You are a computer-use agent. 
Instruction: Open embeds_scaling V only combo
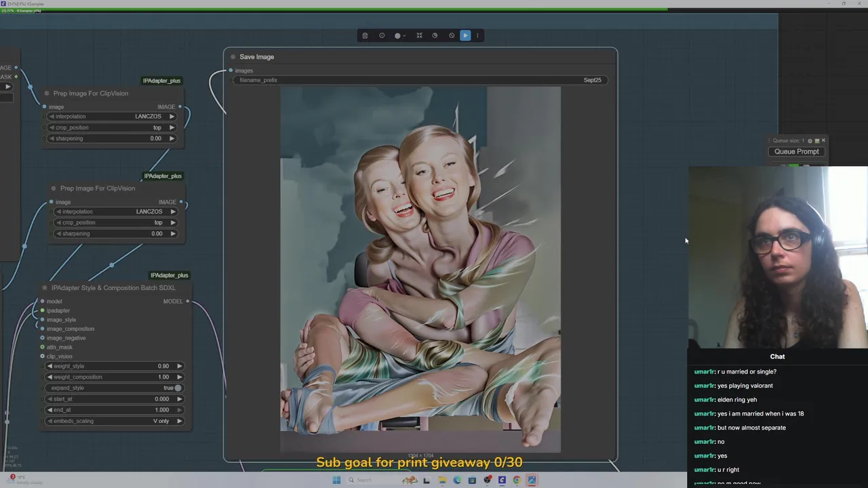tap(115, 421)
